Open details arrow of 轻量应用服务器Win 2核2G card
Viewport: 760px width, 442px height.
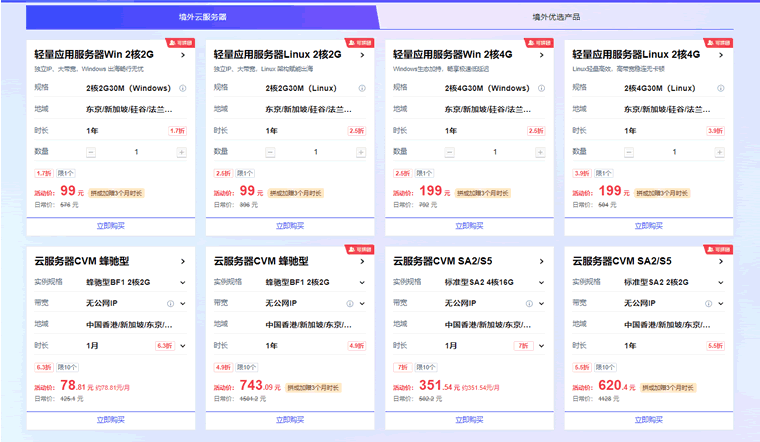pyautogui.click(x=183, y=55)
